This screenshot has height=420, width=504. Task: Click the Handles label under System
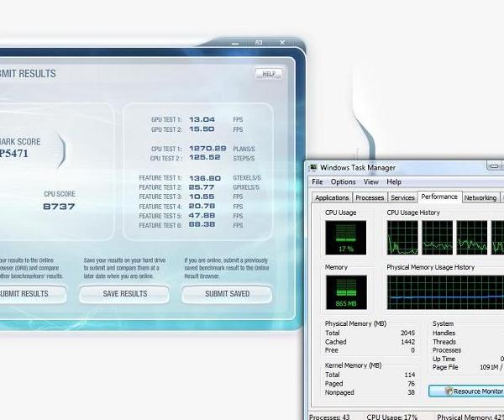[444, 333]
